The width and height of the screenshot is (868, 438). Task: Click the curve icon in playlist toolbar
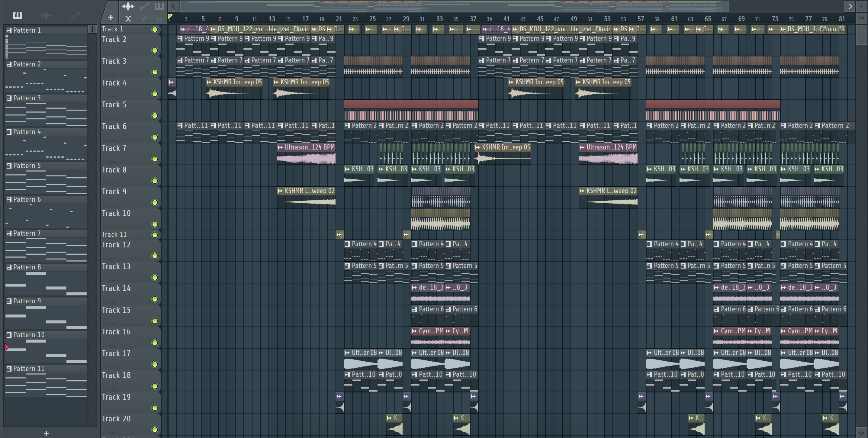pos(144,18)
